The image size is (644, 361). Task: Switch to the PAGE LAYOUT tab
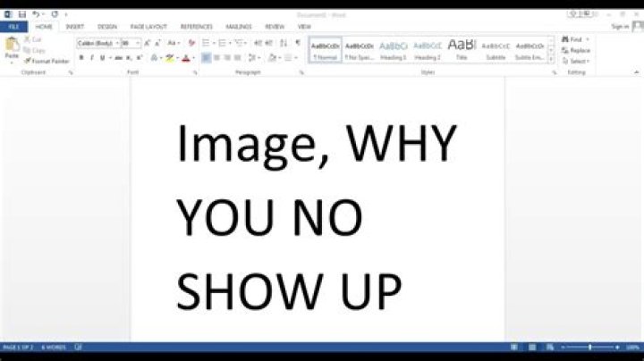[148, 27]
